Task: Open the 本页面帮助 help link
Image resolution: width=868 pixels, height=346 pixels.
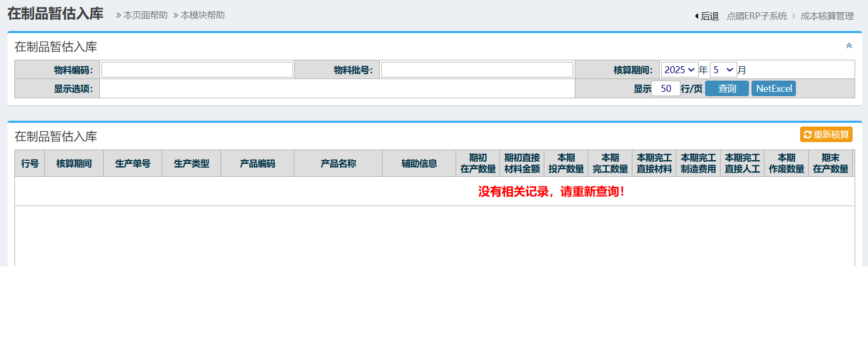Action: 142,15
